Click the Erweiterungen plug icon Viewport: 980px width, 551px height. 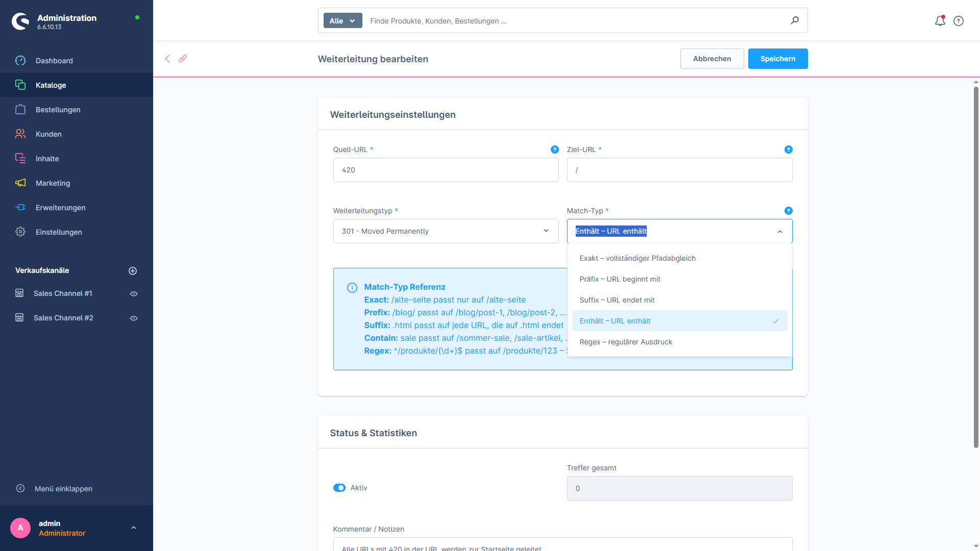pyautogui.click(x=20, y=208)
